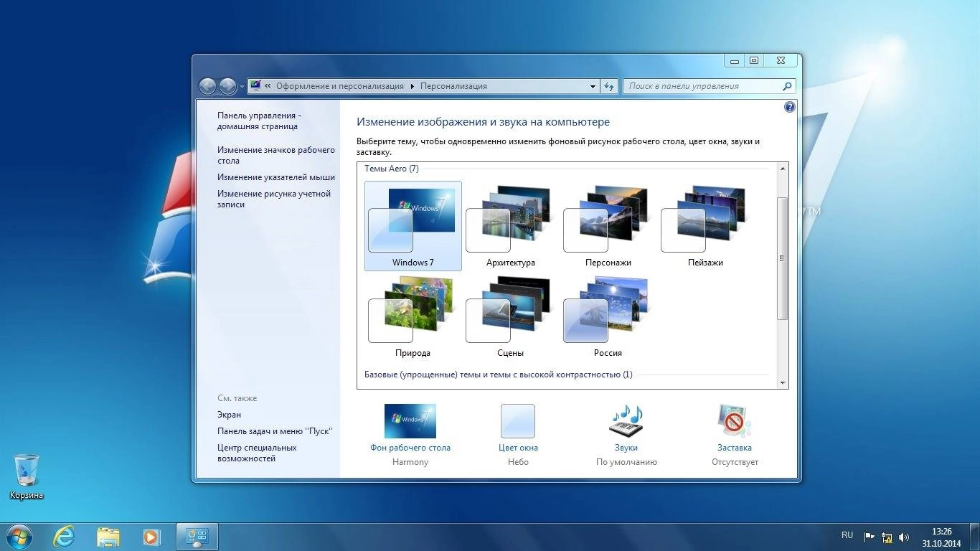Click the Персонализация breadcrumb
The height and width of the screenshot is (551, 980).
click(453, 86)
